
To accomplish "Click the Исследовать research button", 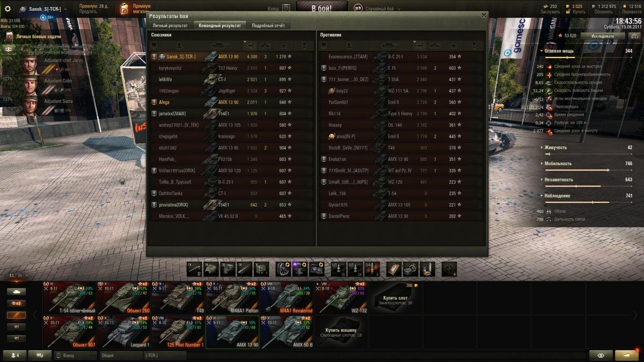I will (x=603, y=36).
